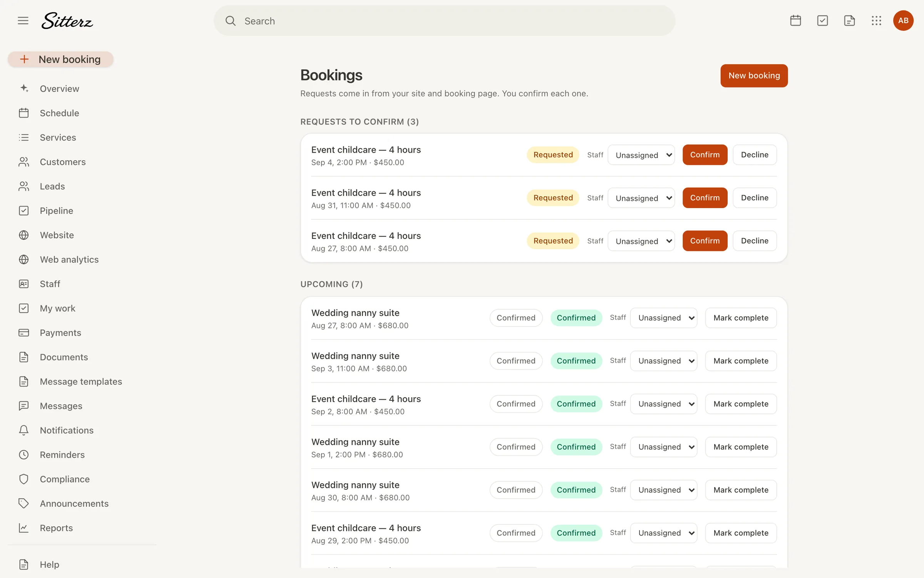Click the Notifications bell icon
924x578 pixels.
(24, 430)
